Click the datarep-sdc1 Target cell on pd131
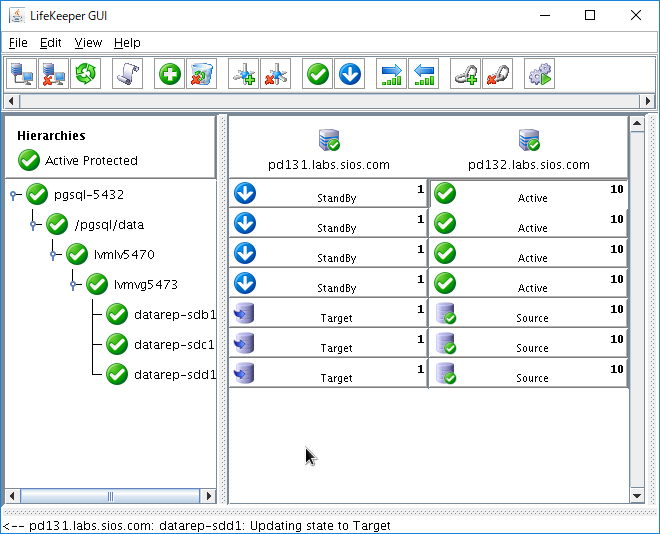The height and width of the screenshot is (534, 660). [x=328, y=343]
